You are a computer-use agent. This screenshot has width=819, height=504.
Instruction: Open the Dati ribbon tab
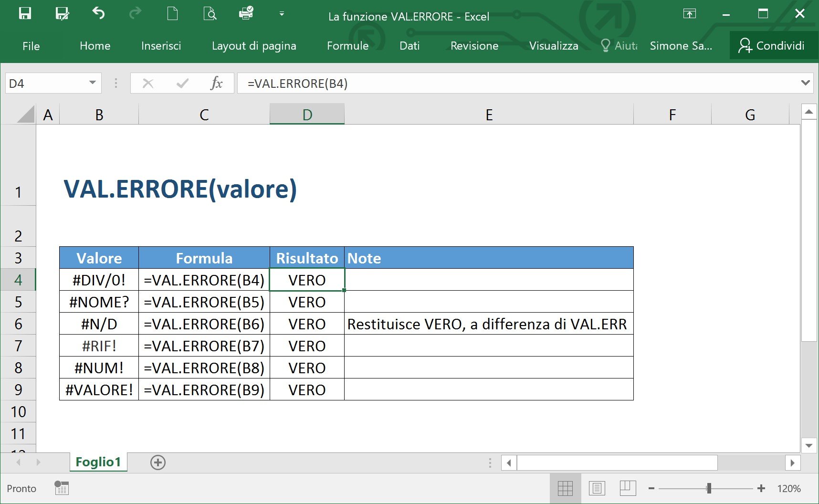pyautogui.click(x=409, y=46)
